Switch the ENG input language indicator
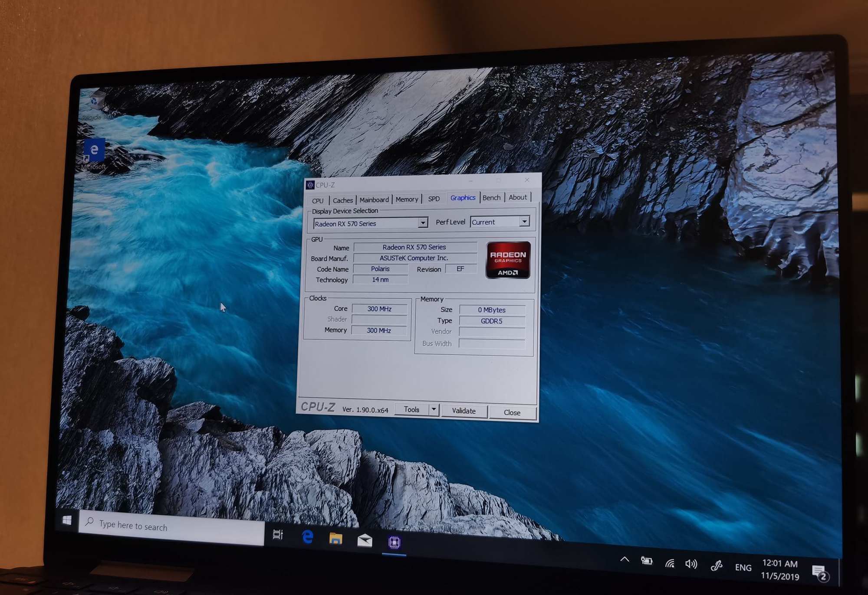 743,567
